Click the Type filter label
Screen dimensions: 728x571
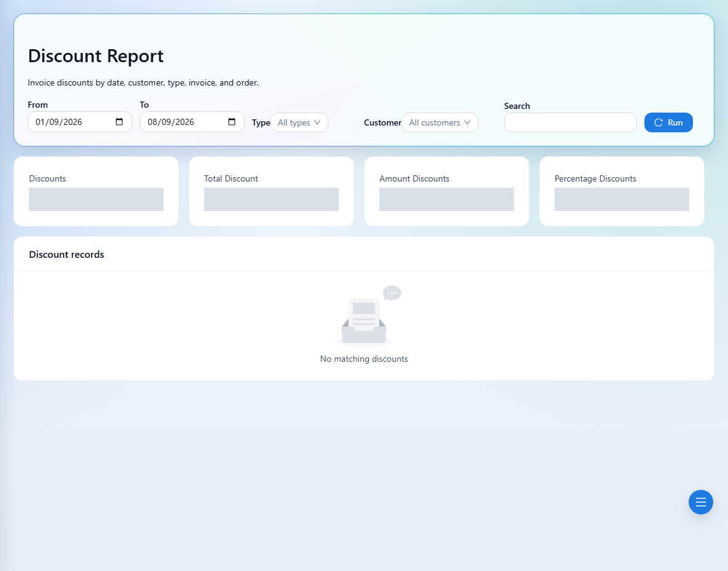261,122
